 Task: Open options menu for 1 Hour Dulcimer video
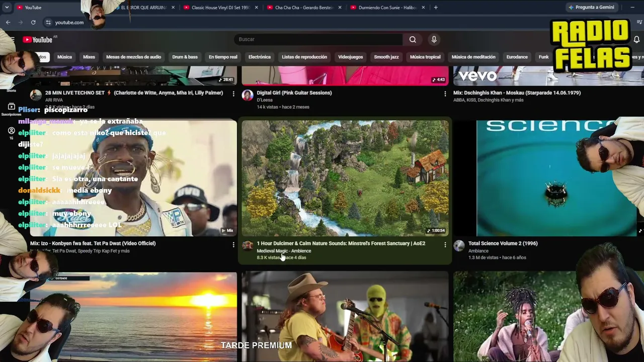[x=445, y=244]
